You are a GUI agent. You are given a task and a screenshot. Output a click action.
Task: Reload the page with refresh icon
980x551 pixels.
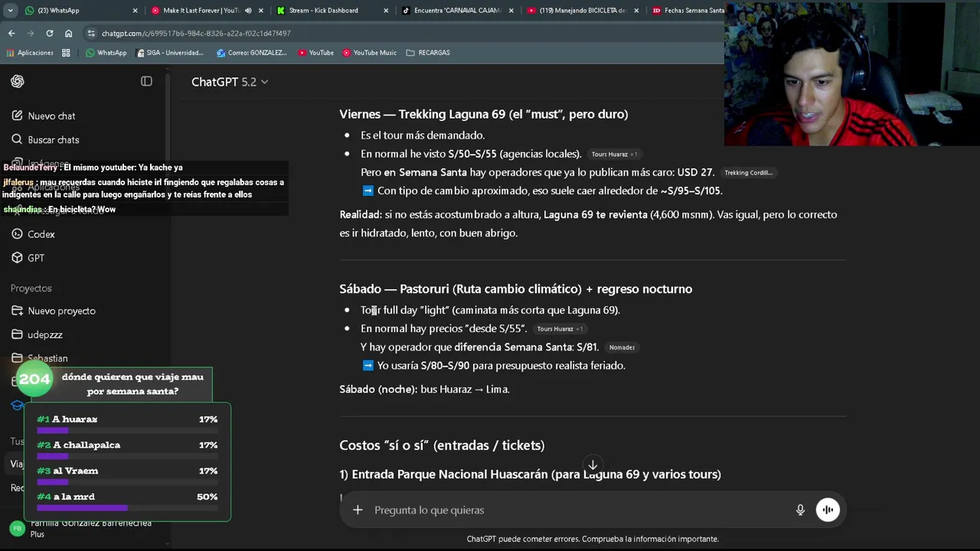[50, 34]
